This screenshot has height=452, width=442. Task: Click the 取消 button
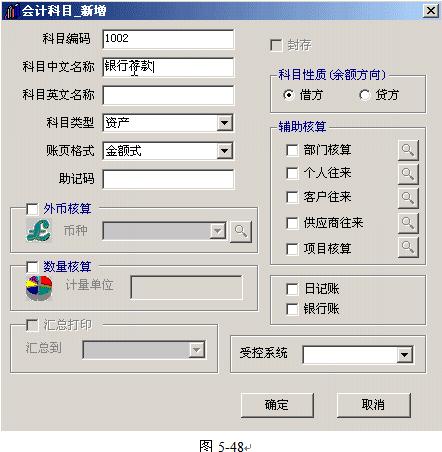pyautogui.click(x=374, y=405)
